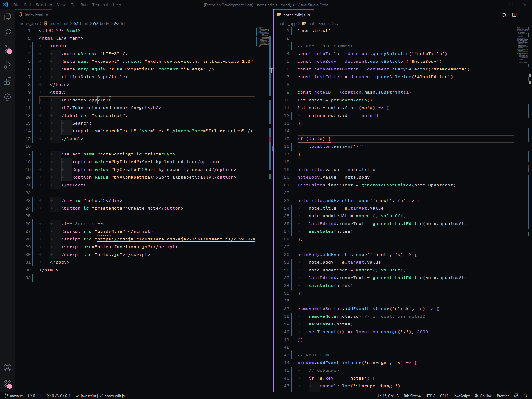Viewport: 532px width, 399px height.
Task: Go to line via Ln 15, Col 13
Action: (388, 396)
